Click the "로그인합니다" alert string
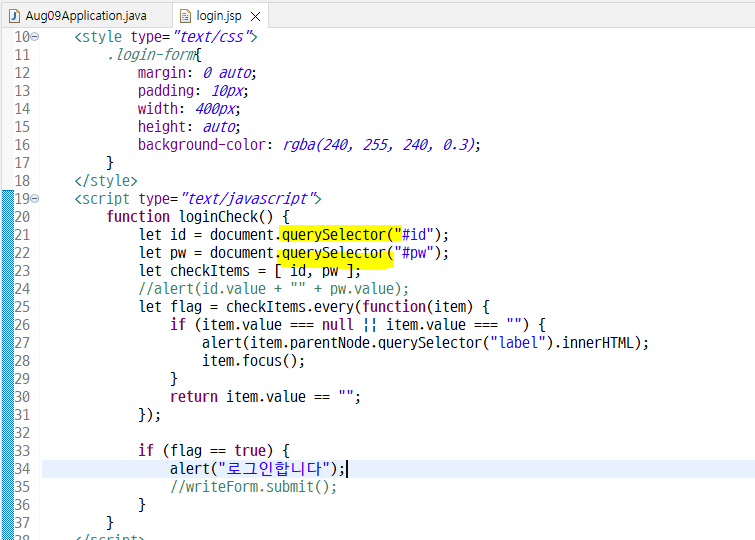Viewport: 755px width, 540px height. 274,469
